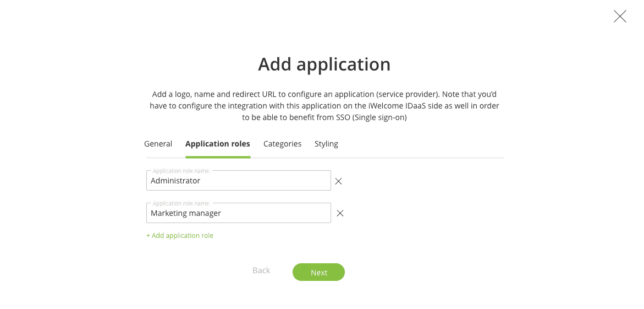Switch to the General tab
Viewport: 644px width, 309px height.
(158, 144)
